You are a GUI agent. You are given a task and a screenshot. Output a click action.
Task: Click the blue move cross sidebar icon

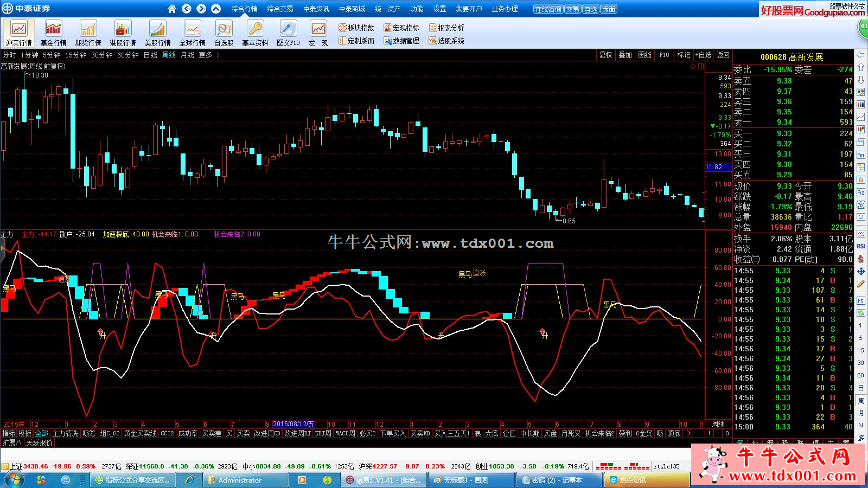(861, 271)
